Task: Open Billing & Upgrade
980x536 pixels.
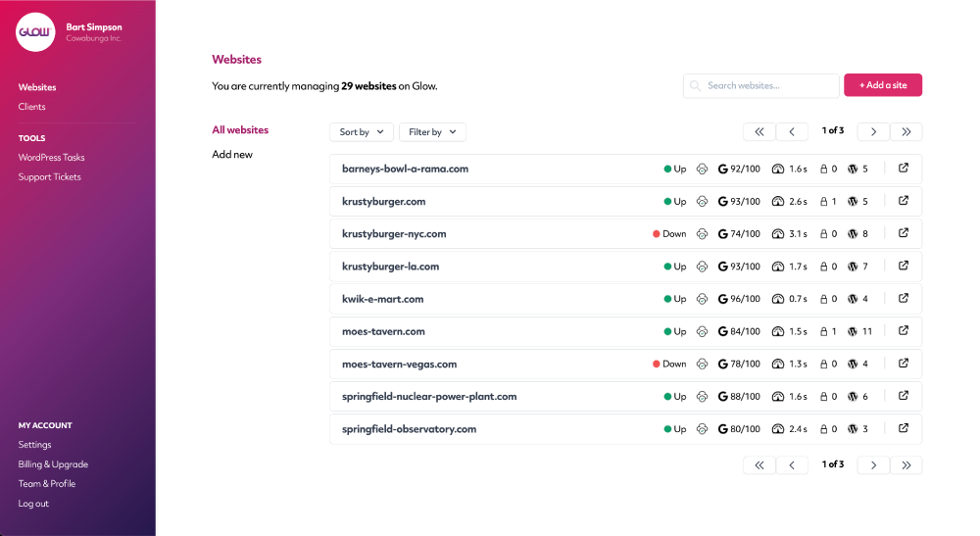Action: click(x=53, y=464)
